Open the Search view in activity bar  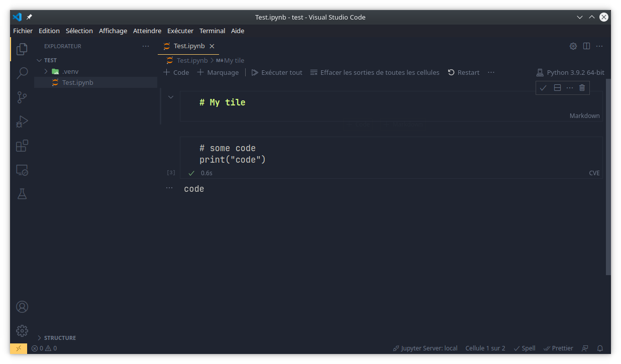22,73
